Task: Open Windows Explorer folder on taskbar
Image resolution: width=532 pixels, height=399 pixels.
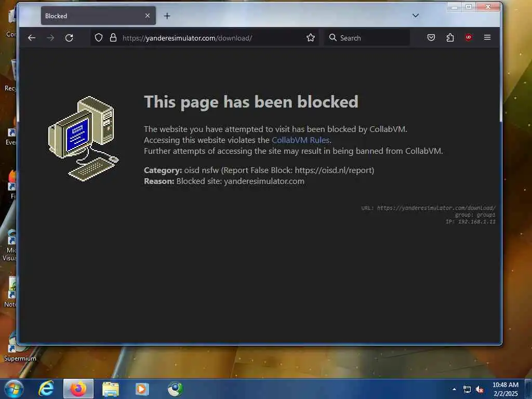Action: [x=111, y=389]
